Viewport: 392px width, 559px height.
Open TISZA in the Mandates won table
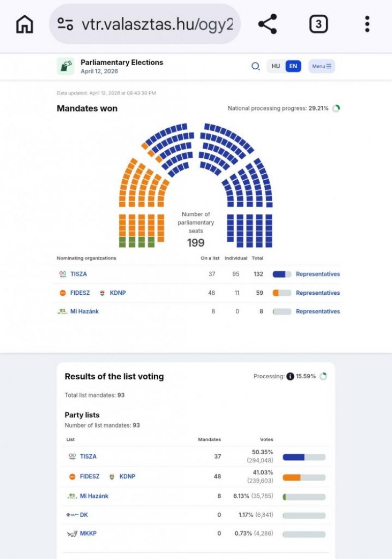tap(78, 274)
